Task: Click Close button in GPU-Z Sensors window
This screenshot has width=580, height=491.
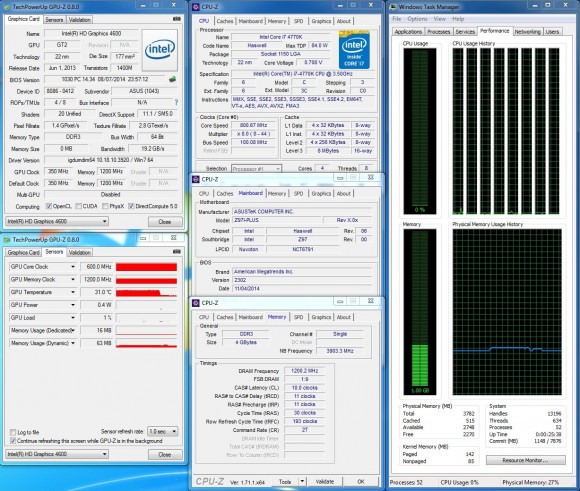Action: coord(165,454)
